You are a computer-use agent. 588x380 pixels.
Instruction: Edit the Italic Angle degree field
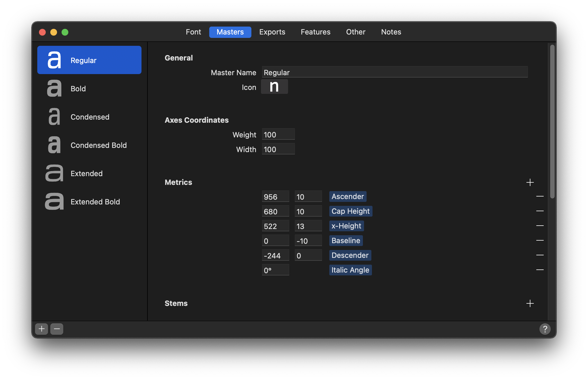tap(275, 270)
